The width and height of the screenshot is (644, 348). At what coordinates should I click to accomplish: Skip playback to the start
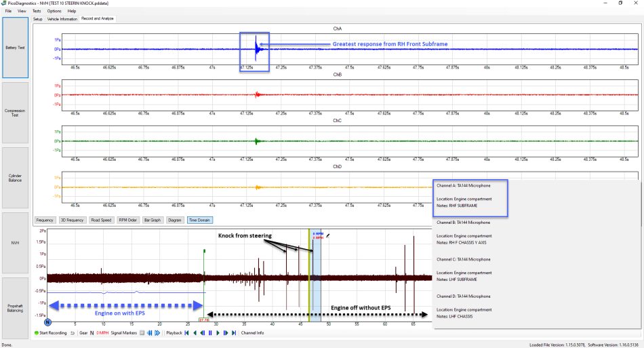click(186, 333)
